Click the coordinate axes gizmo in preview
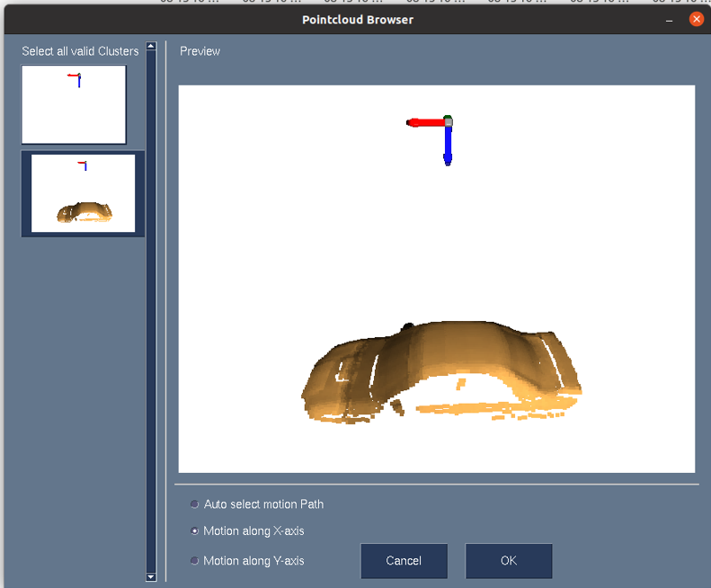 click(430, 140)
